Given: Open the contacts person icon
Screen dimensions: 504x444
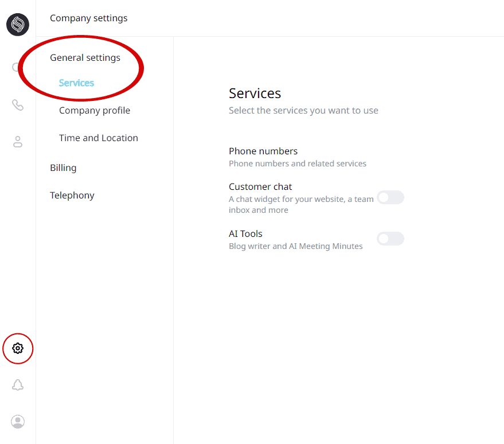Looking at the screenshot, I should [x=18, y=142].
